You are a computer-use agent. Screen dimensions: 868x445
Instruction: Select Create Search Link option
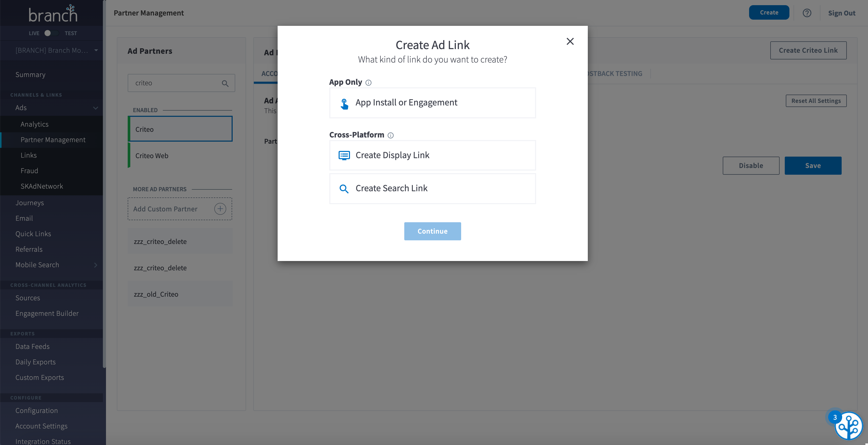(432, 188)
